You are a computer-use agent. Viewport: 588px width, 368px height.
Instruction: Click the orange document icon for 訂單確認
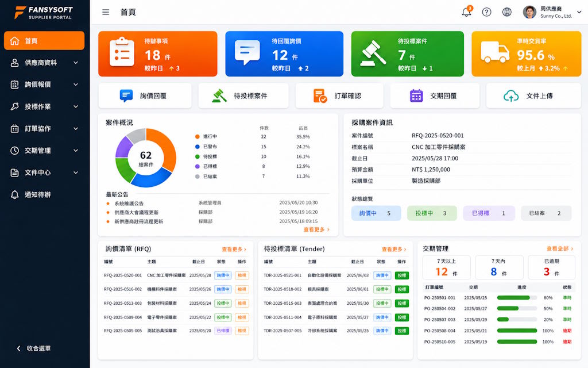pyautogui.click(x=320, y=96)
